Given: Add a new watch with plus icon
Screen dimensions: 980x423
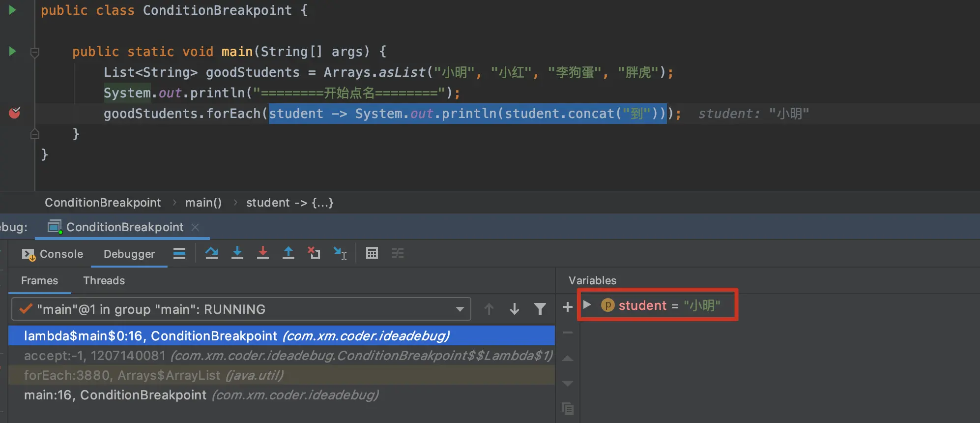Looking at the screenshot, I should [568, 307].
